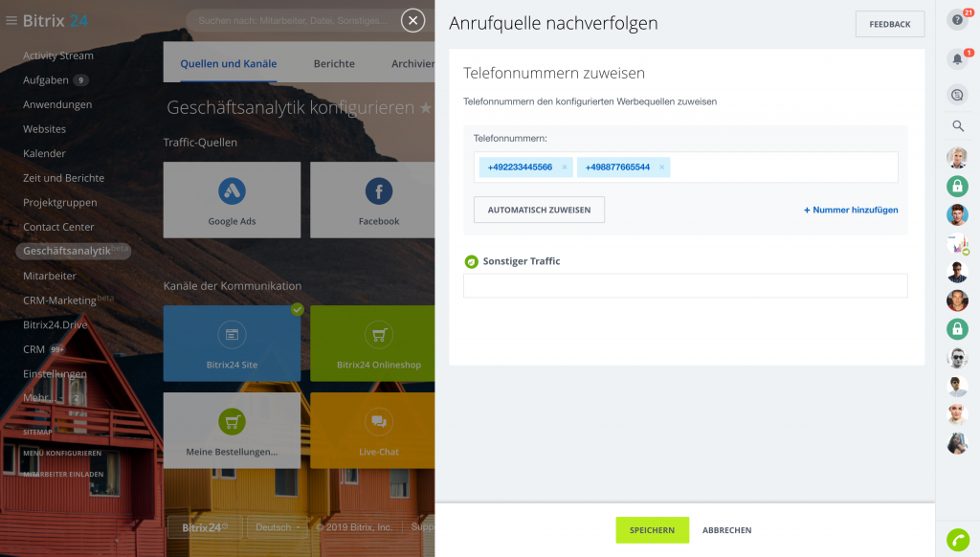Click the SITEMAP link

(37, 432)
